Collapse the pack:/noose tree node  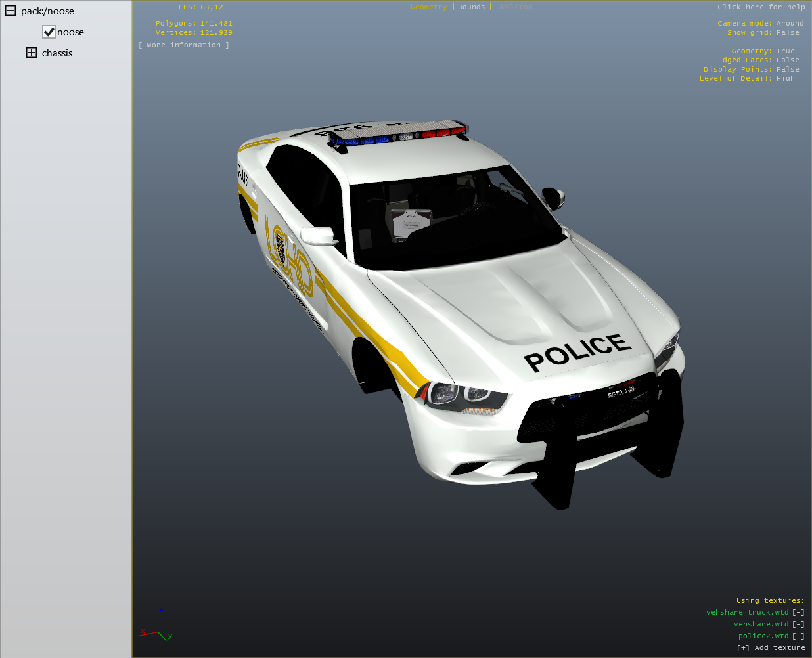(11, 11)
